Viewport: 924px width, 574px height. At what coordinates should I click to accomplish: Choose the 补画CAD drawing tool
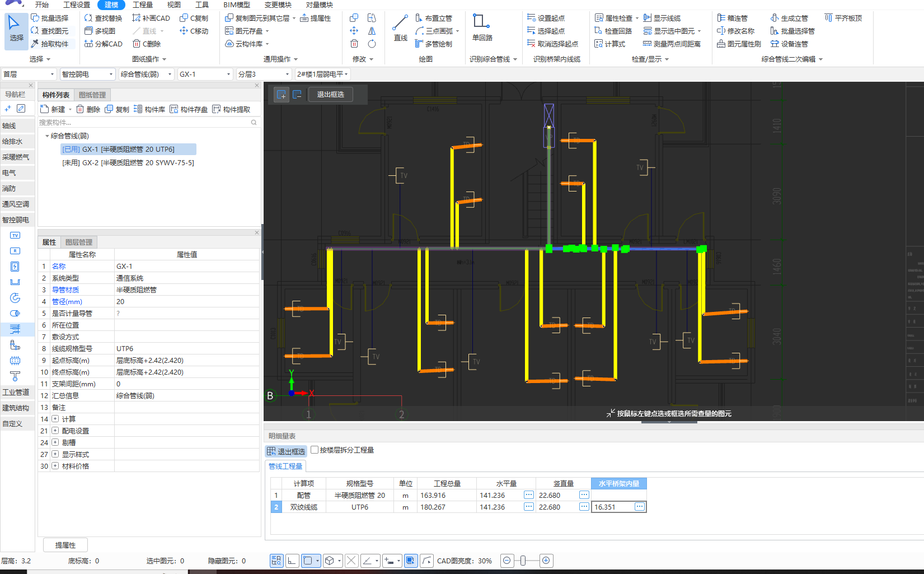pyautogui.click(x=151, y=18)
